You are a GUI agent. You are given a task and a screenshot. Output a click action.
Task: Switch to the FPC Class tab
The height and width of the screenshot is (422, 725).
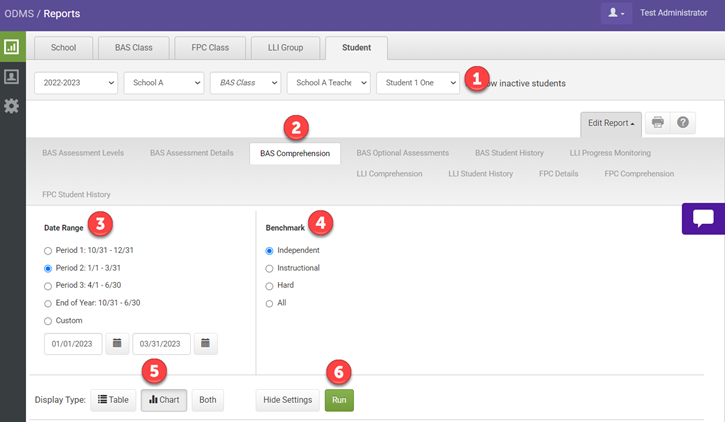click(x=205, y=47)
